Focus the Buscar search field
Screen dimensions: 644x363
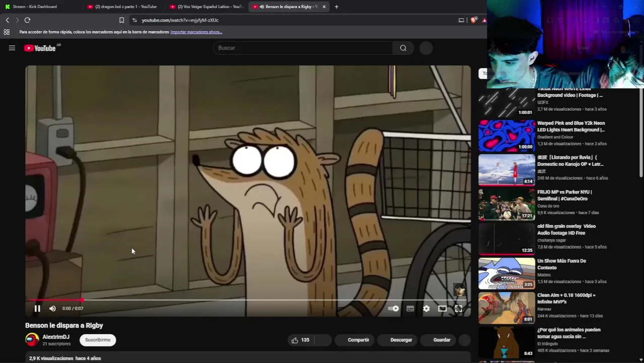[302, 48]
